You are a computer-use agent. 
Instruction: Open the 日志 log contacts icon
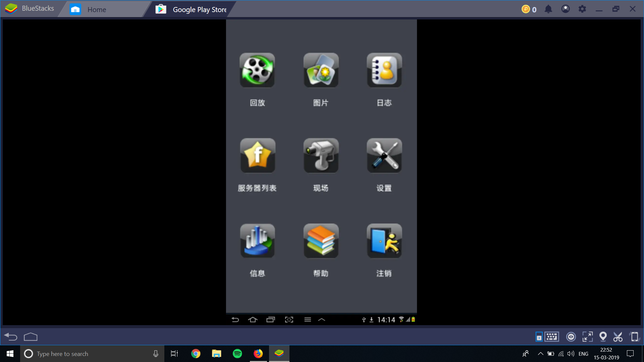pos(384,70)
